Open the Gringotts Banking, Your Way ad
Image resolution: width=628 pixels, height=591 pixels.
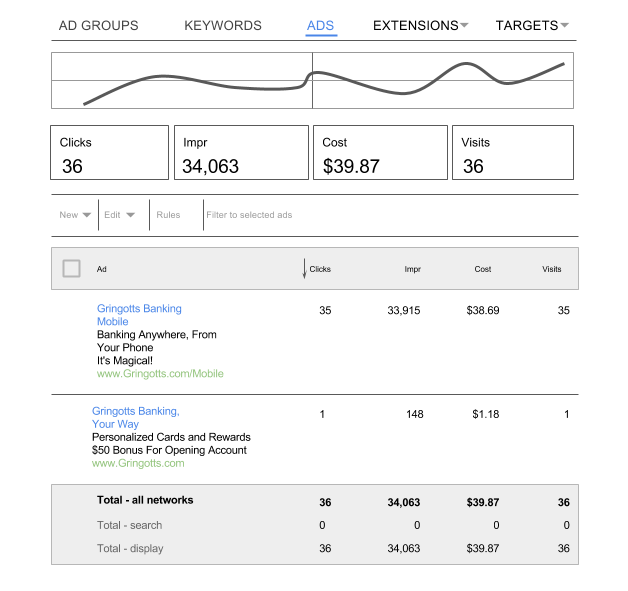[135, 417]
